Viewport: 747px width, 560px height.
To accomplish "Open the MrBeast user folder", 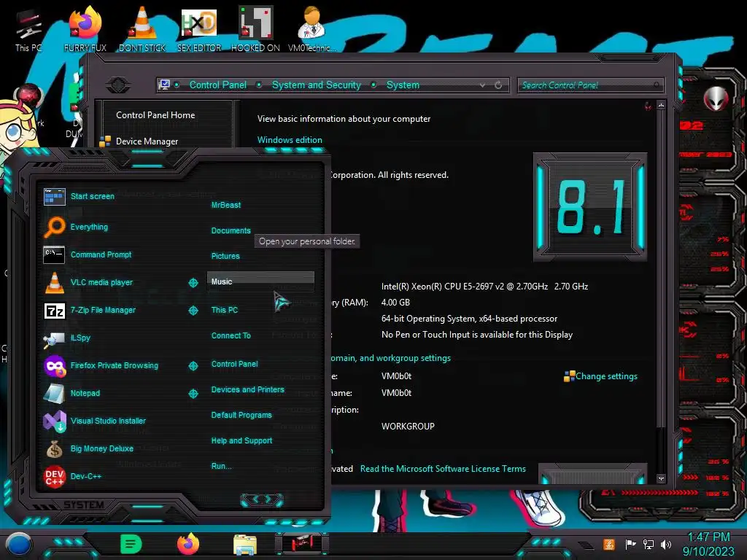I will pos(226,205).
